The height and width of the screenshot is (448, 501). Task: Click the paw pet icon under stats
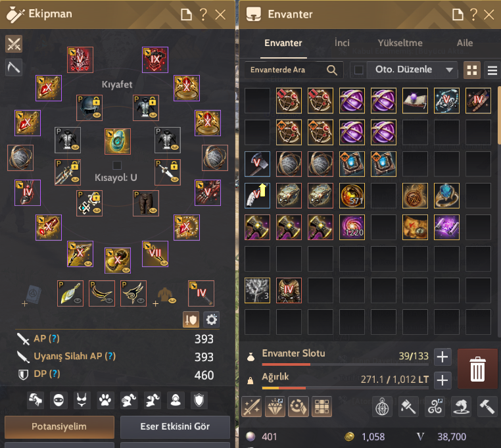pos(105,400)
